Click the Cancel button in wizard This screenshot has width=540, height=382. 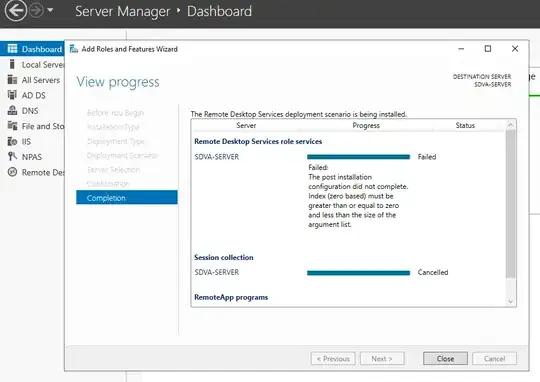(494, 359)
